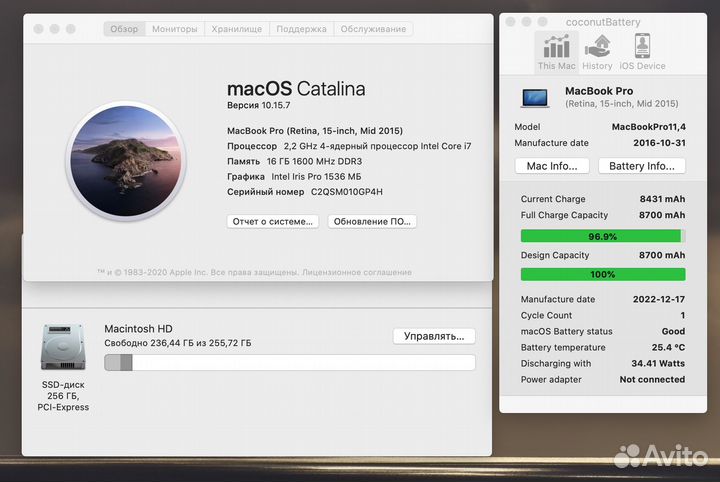Switch to the Мониторы tab
This screenshot has height=482, width=720.
pos(174,29)
